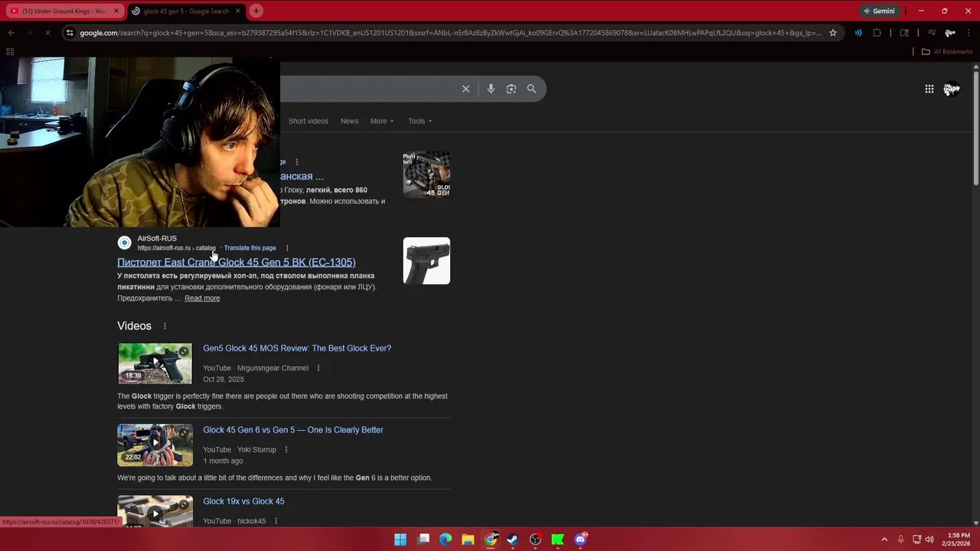
Task: Expand the Tools dropdown
Action: pos(420,121)
